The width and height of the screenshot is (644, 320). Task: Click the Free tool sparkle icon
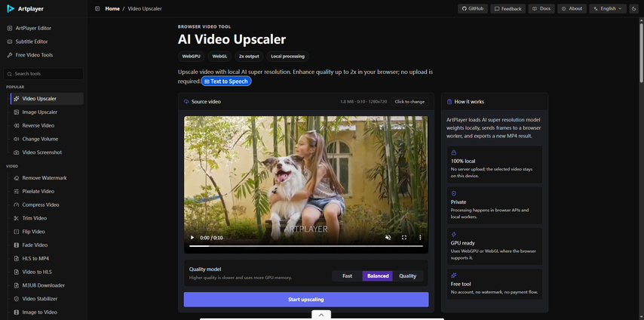(454, 275)
